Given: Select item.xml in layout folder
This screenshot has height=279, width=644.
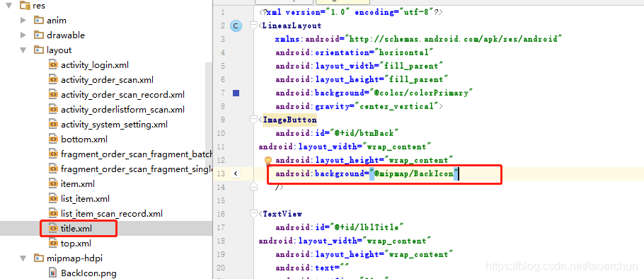Looking at the screenshot, I should (78, 183).
